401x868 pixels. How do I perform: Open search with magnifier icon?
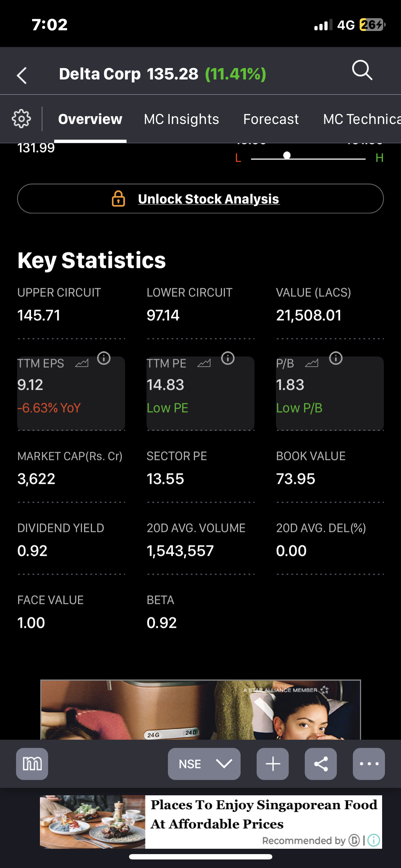pyautogui.click(x=362, y=70)
